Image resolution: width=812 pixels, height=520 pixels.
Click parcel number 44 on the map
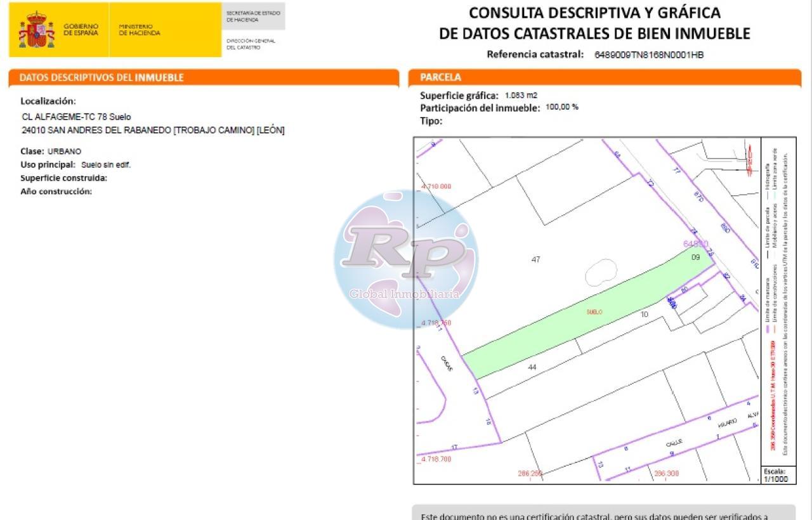[x=532, y=367]
